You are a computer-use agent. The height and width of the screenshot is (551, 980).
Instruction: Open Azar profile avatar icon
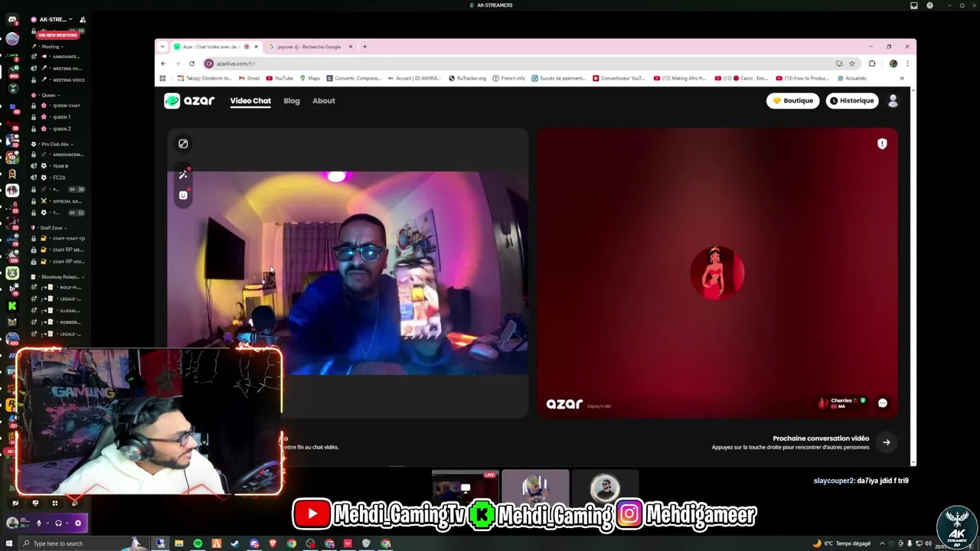click(893, 100)
